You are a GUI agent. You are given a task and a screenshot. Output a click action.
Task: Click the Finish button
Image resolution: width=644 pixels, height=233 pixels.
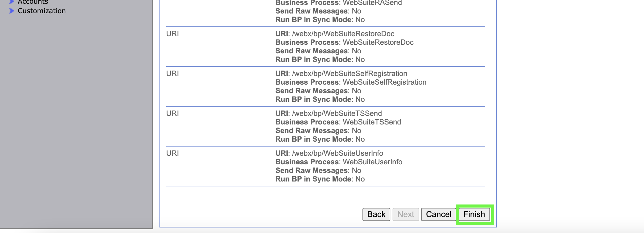[x=474, y=214]
